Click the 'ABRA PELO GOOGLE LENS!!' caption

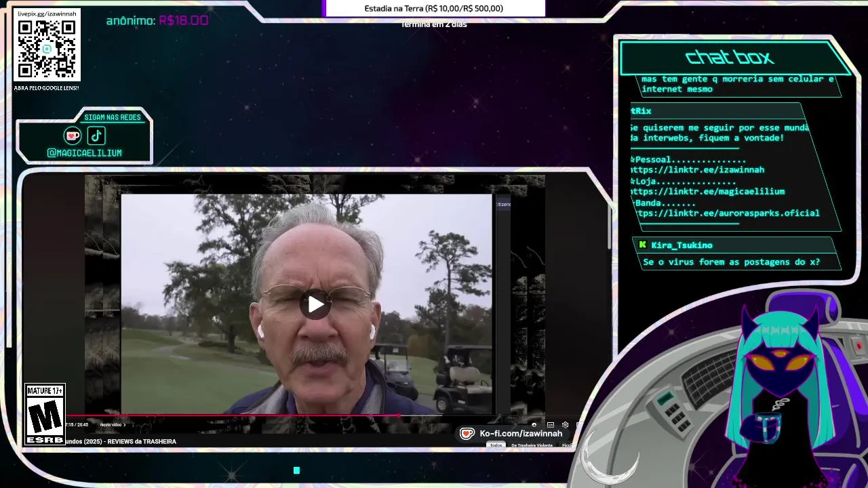[46, 88]
